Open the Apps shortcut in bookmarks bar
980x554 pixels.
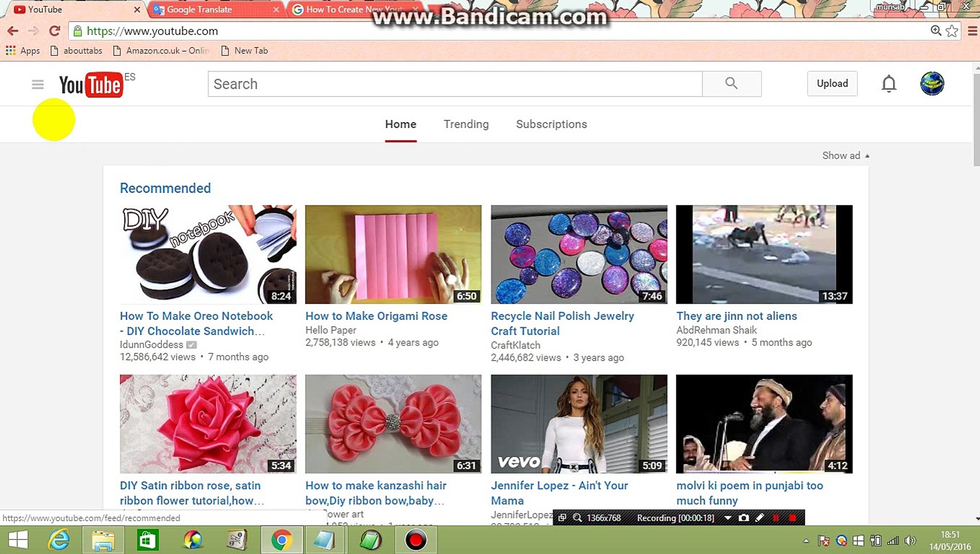(x=23, y=51)
